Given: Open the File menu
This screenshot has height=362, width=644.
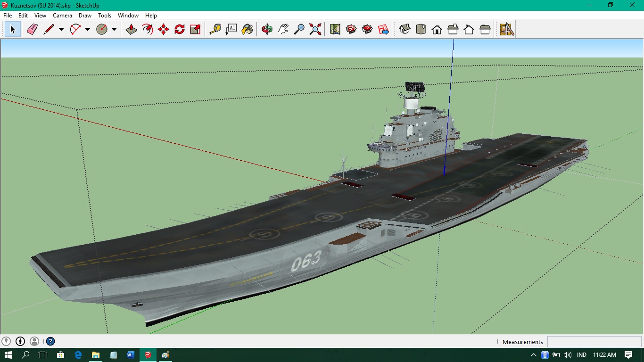Looking at the screenshot, I should 8,16.
